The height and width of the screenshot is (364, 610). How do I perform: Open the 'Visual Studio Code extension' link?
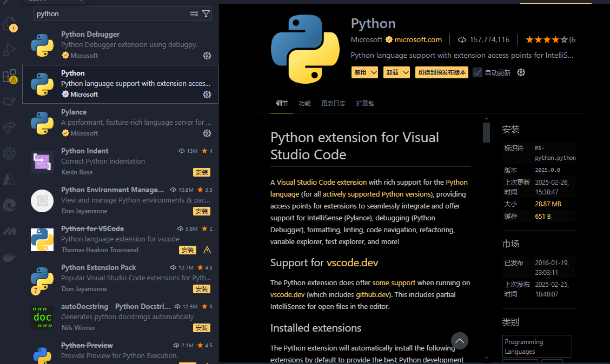click(321, 182)
